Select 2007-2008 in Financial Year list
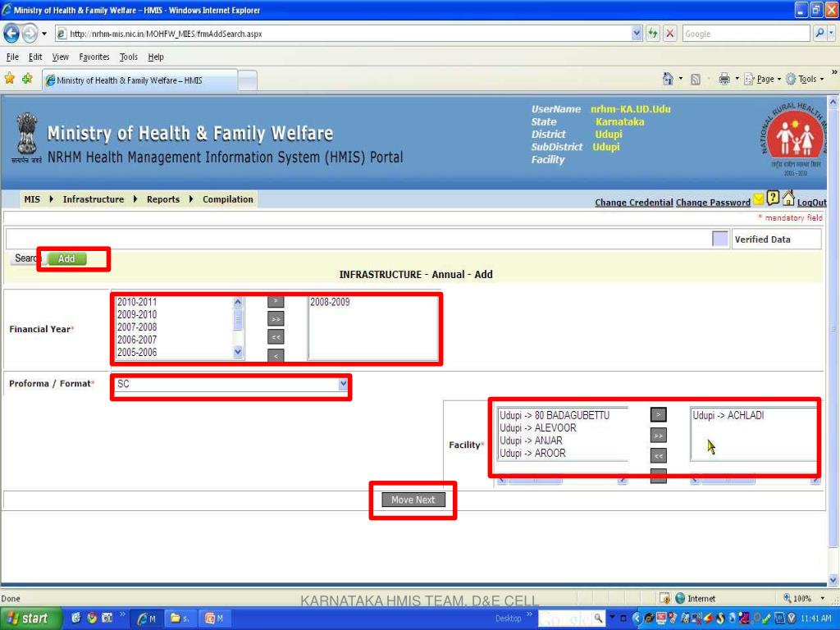The image size is (840, 630). [137, 326]
